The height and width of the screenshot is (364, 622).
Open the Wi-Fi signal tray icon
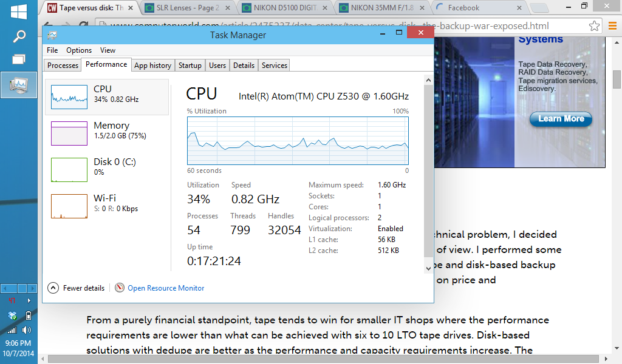click(12, 330)
